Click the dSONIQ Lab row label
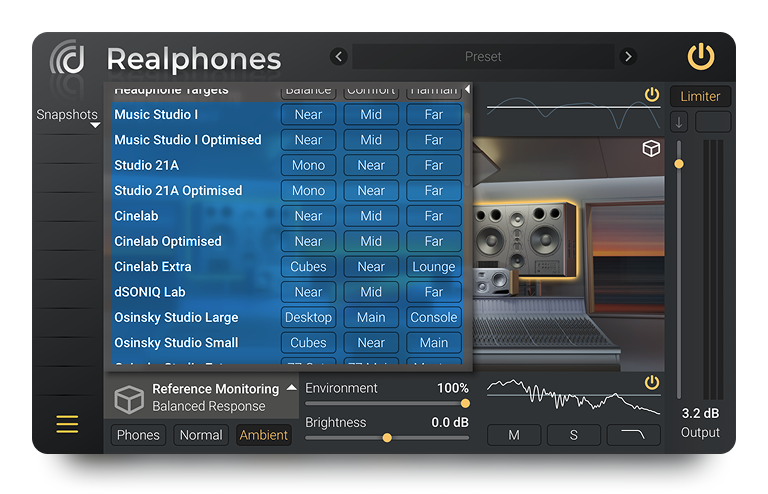 click(x=149, y=292)
